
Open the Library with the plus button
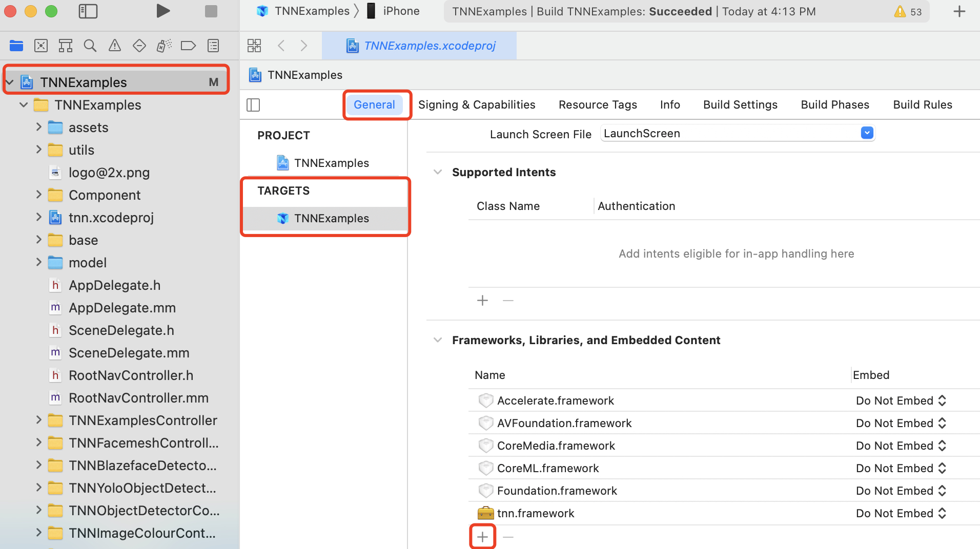pyautogui.click(x=959, y=11)
